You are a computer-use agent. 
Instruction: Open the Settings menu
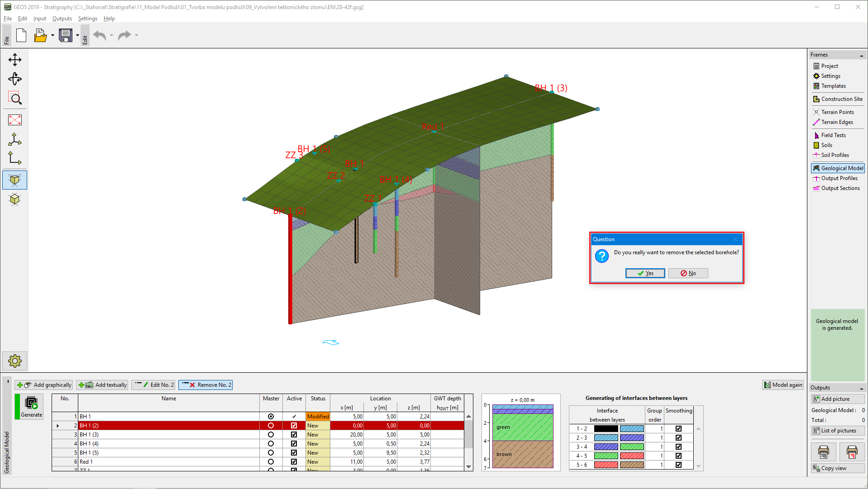pos(87,19)
